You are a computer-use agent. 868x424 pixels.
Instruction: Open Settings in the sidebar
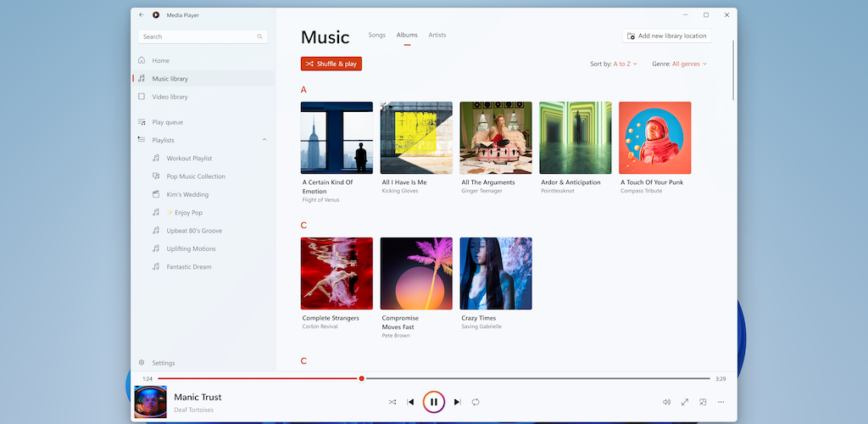[163, 363]
